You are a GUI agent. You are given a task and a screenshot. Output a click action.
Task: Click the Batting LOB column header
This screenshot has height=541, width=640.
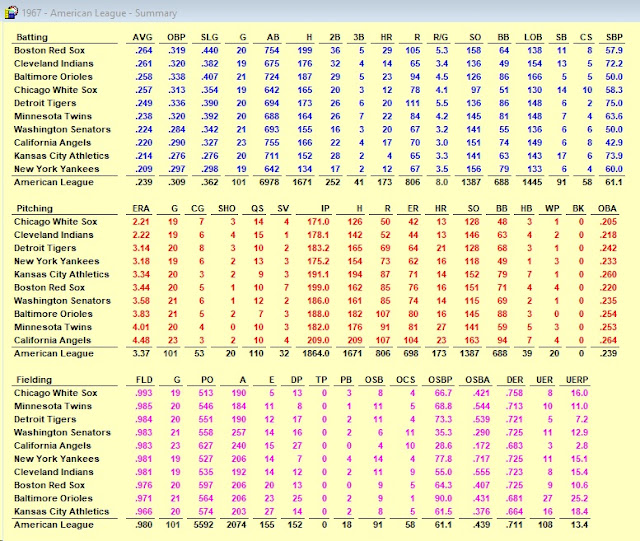533,37
